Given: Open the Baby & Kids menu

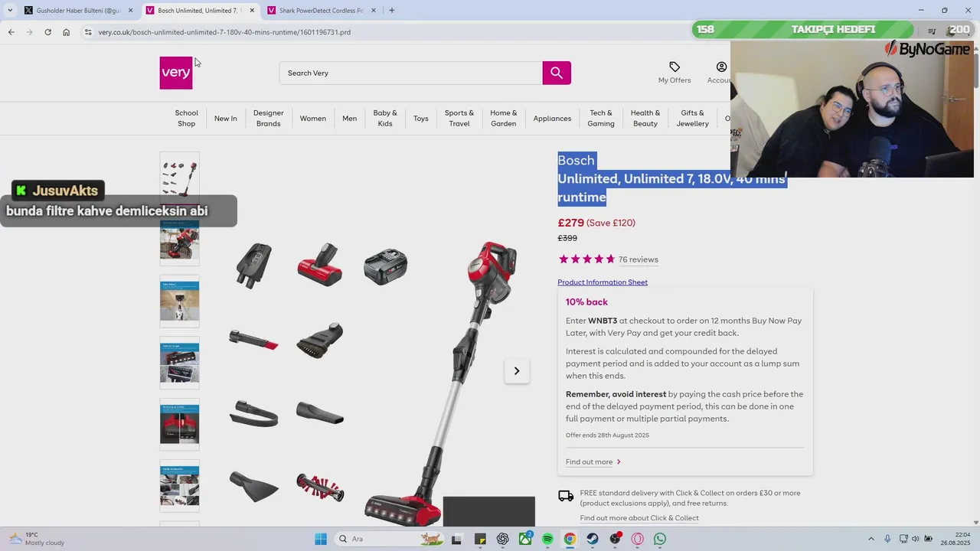Looking at the screenshot, I should [x=385, y=119].
